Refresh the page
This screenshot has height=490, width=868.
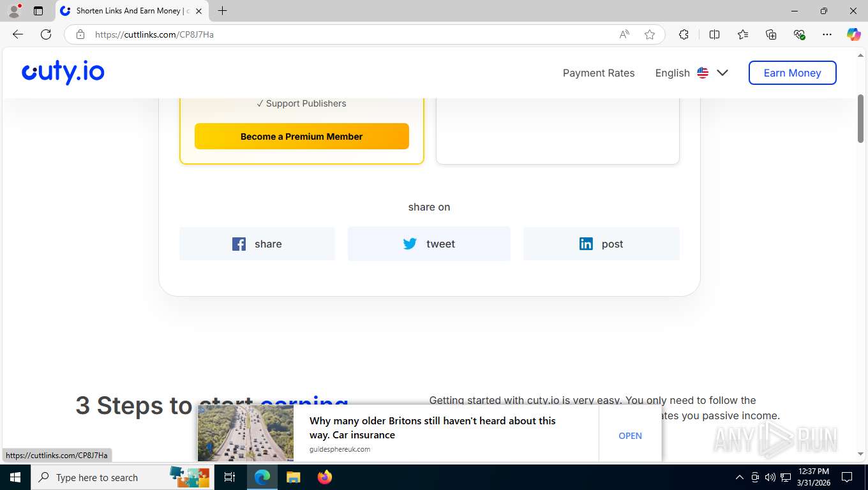(46, 34)
